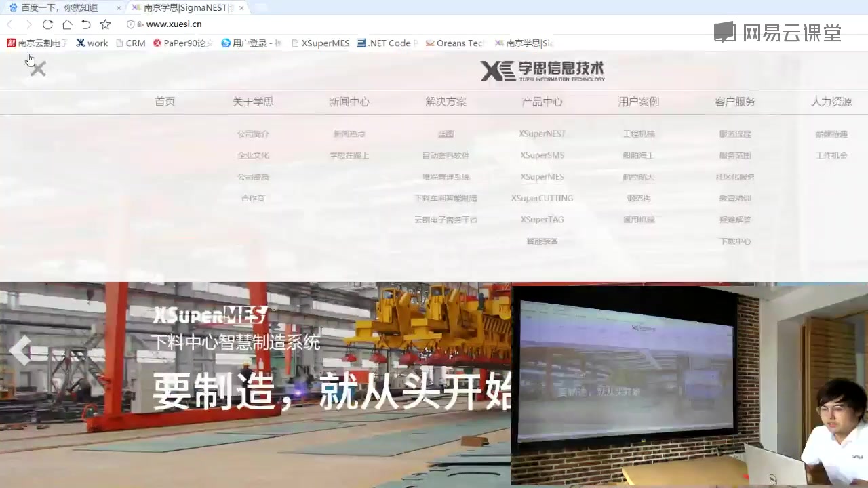The image size is (868, 488).
Task: Select 公司简介 under 关于学思
Action: click(x=253, y=134)
